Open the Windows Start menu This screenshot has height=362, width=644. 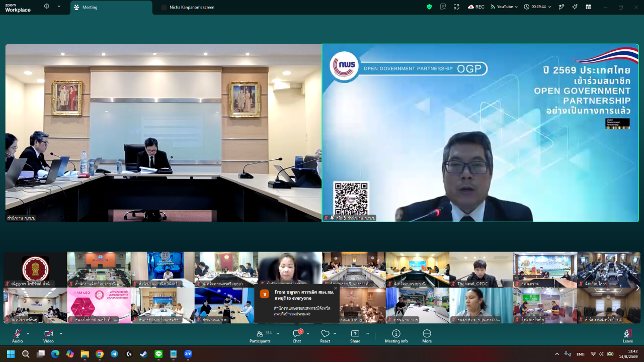point(11,354)
